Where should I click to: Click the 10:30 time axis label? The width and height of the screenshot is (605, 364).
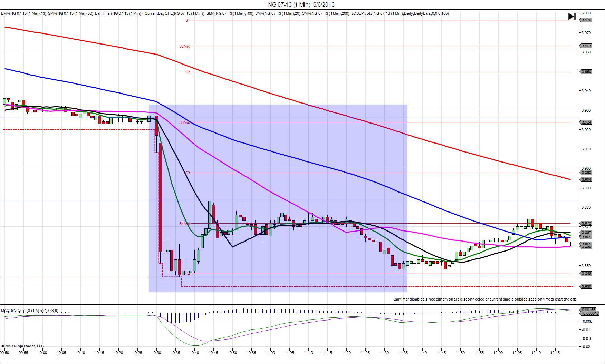pyautogui.click(x=156, y=353)
